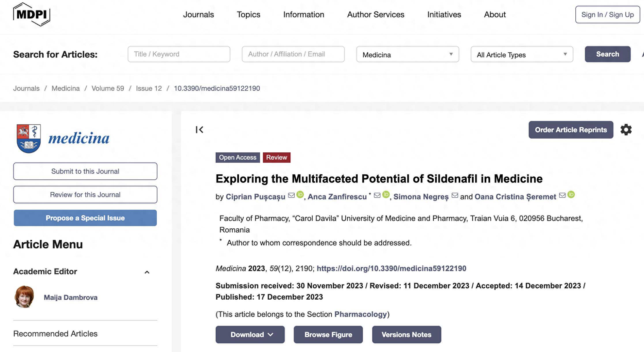644x352 pixels.
Task: Click the Order Article Reprints button
Action: pos(571,130)
